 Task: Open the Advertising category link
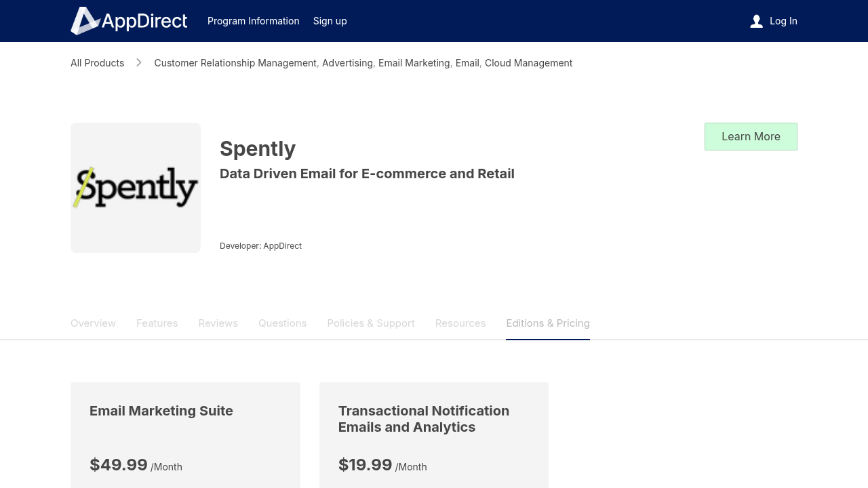[x=347, y=63]
